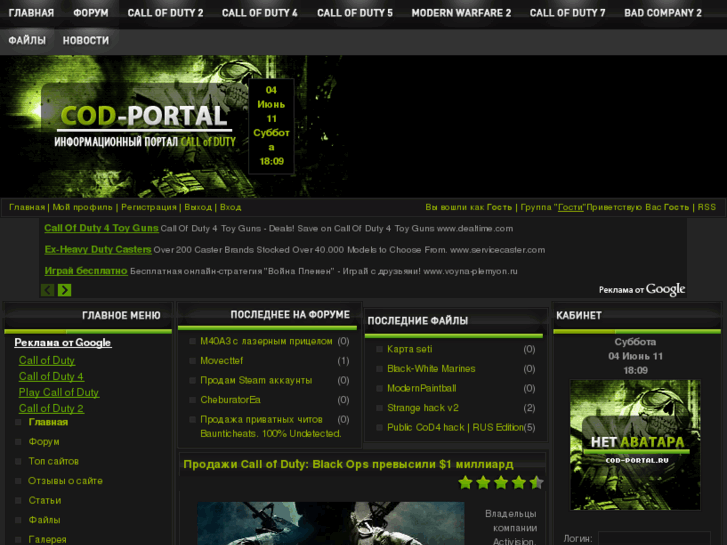Open the Карта seti file
This screenshot has width=727, height=545.
pyautogui.click(x=409, y=349)
